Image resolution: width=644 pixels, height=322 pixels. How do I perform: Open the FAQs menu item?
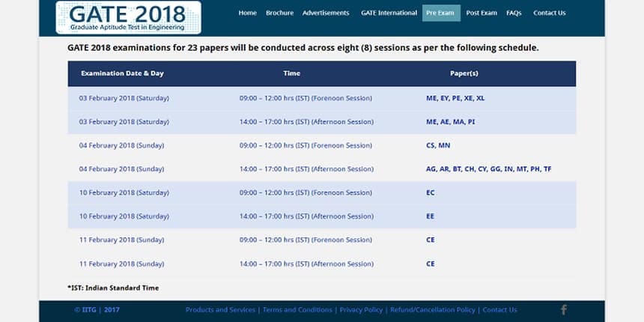pos(514,13)
